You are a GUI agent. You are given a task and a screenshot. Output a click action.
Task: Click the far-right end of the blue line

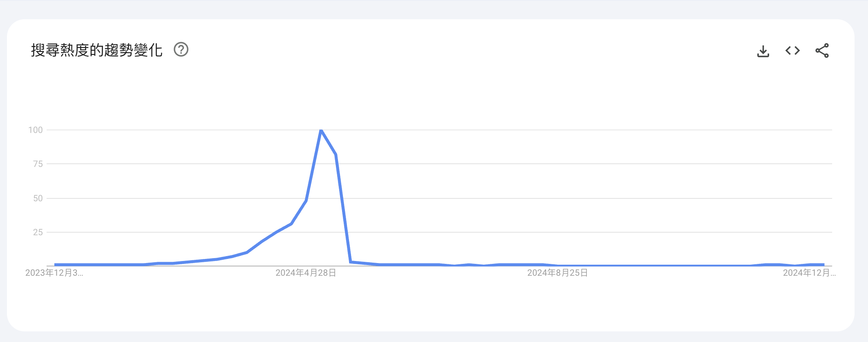tap(824, 265)
